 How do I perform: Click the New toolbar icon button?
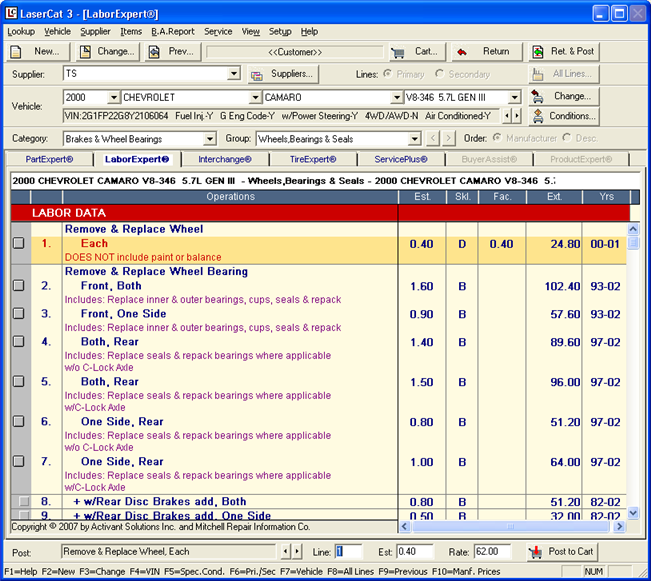[35, 51]
